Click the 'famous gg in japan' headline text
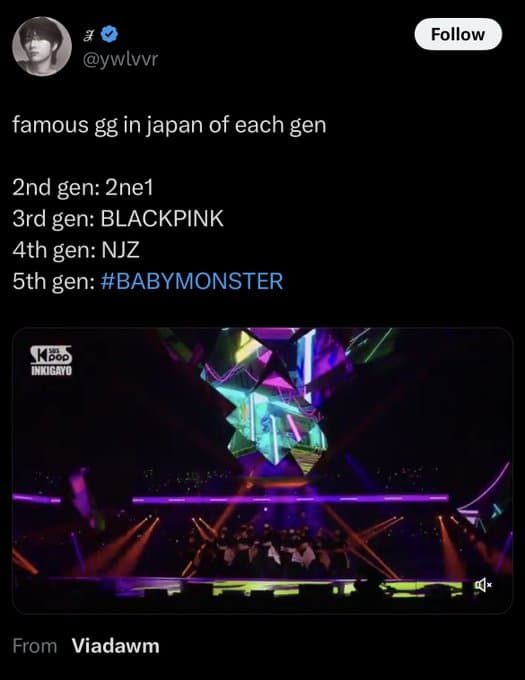 click(169, 125)
